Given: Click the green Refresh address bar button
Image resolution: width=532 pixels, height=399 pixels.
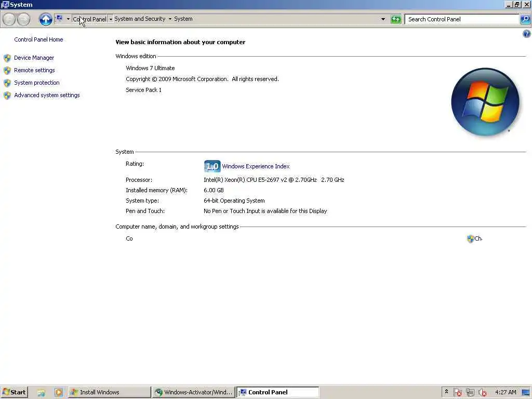Looking at the screenshot, I should [395, 19].
